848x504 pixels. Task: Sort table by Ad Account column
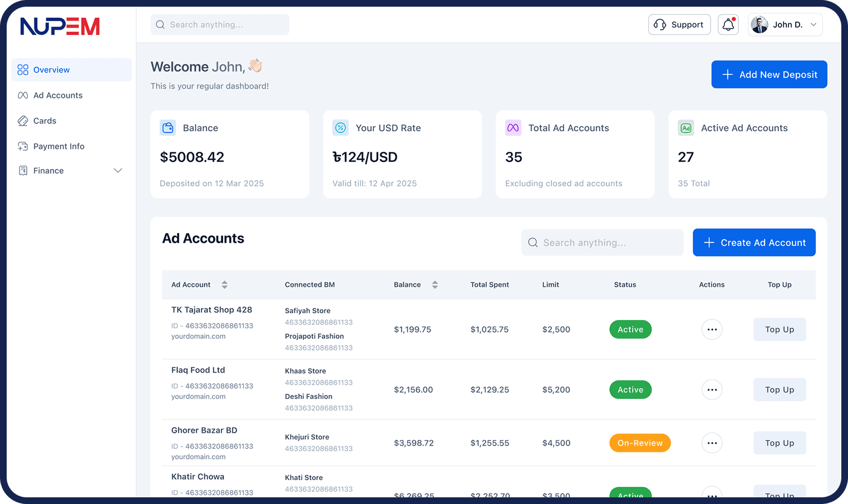(x=224, y=285)
